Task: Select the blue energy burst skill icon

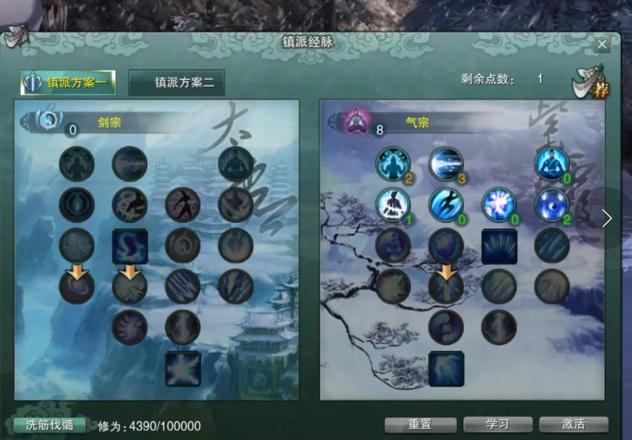Action: click(x=499, y=205)
